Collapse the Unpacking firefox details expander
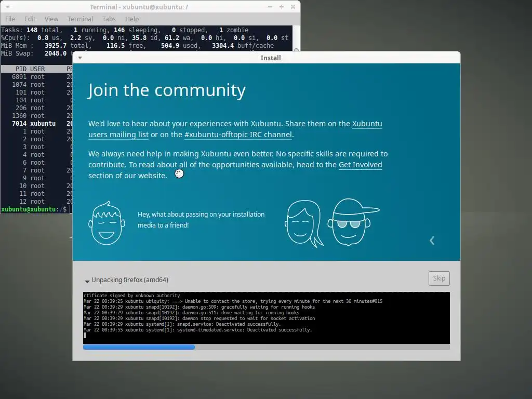 tap(87, 281)
